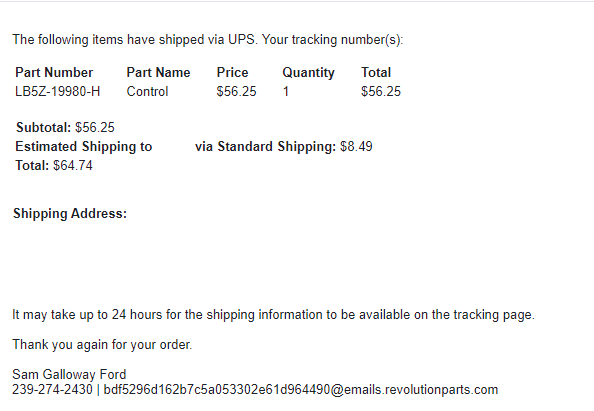Click the Quantity column header
The width and height of the screenshot is (594, 411).
click(x=308, y=73)
